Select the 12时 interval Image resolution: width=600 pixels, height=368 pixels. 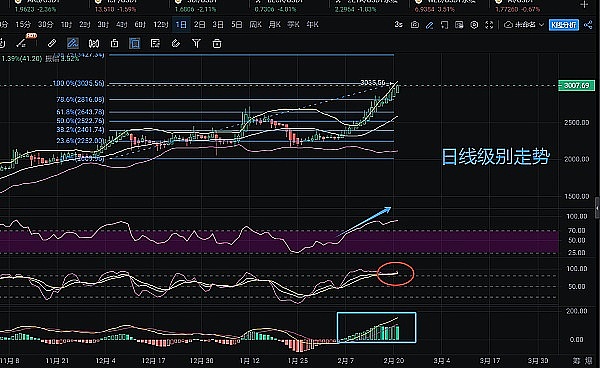point(161,25)
